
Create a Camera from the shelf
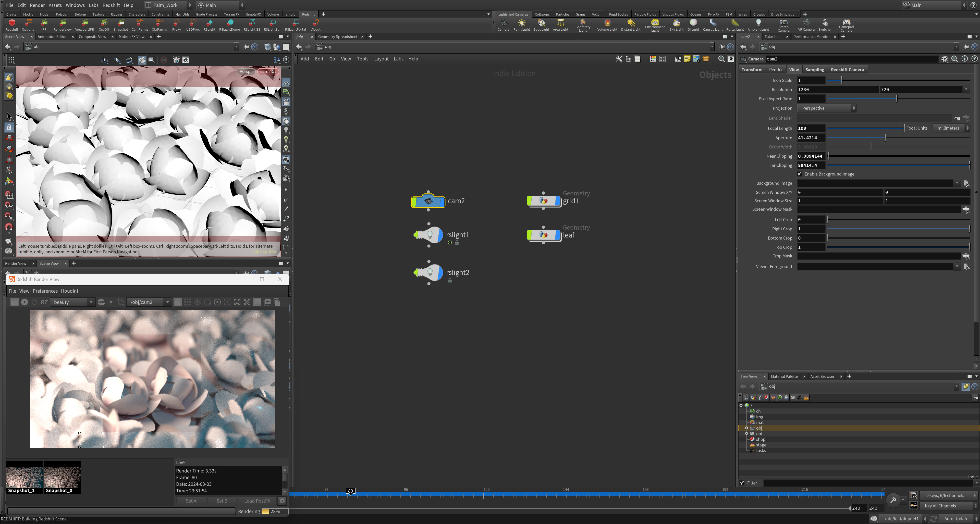(503, 25)
